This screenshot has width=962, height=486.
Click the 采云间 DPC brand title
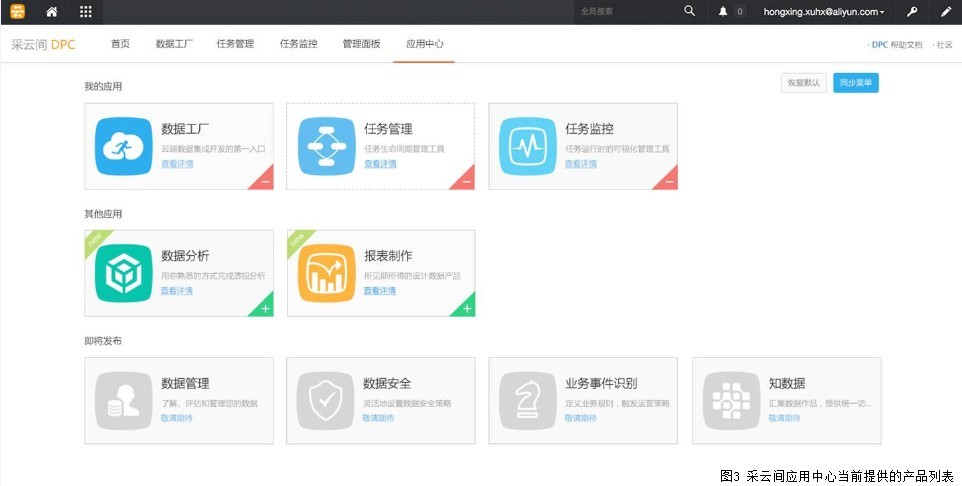point(43,44)
